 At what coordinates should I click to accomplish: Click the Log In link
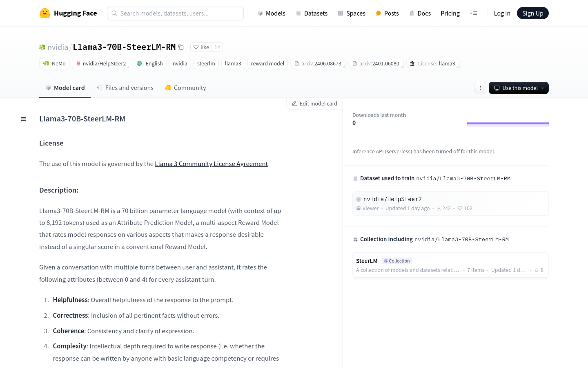point(502,13)
